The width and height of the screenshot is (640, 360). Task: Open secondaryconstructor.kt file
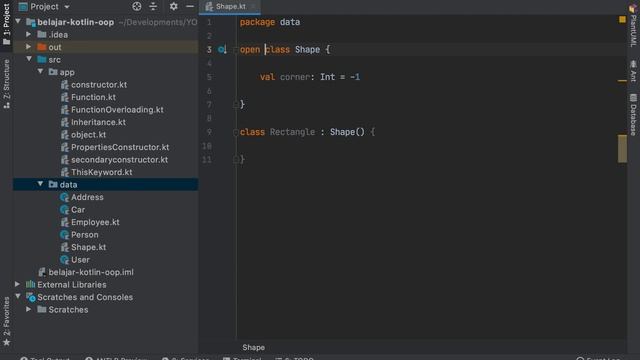tap(120, 160)
